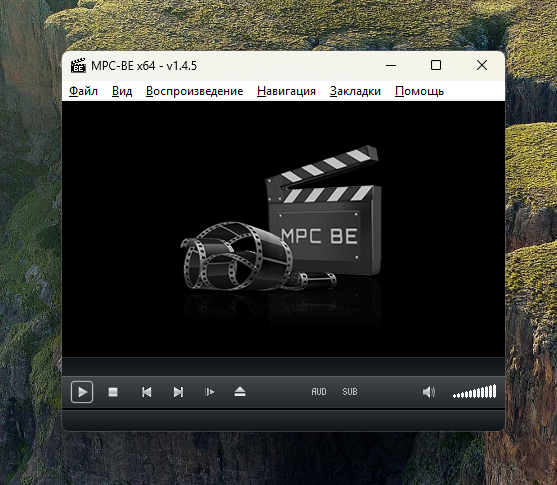Viewport: 557px width, 485px height.
Task: Close the MPC-BE window
Action: click(482, 65)
